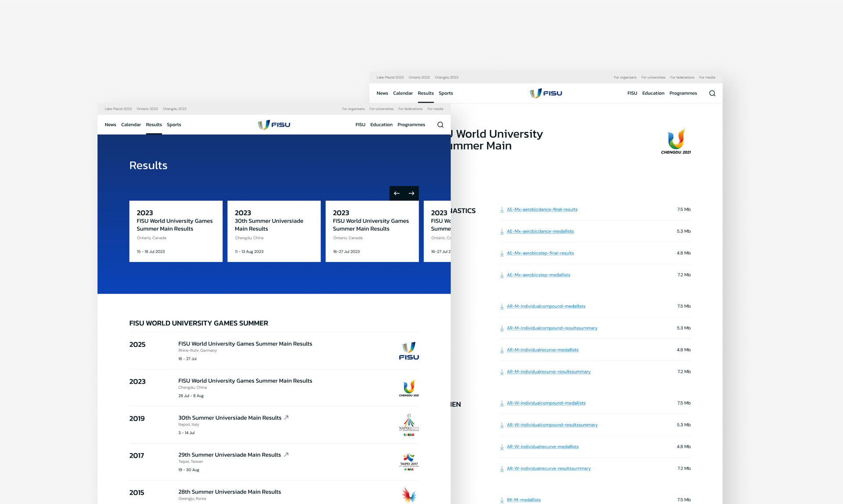843x504 pixels.
Task: Open 2025 Rhine-Ruhr Summer Main Results entry
Action: [x=245, y=344]
